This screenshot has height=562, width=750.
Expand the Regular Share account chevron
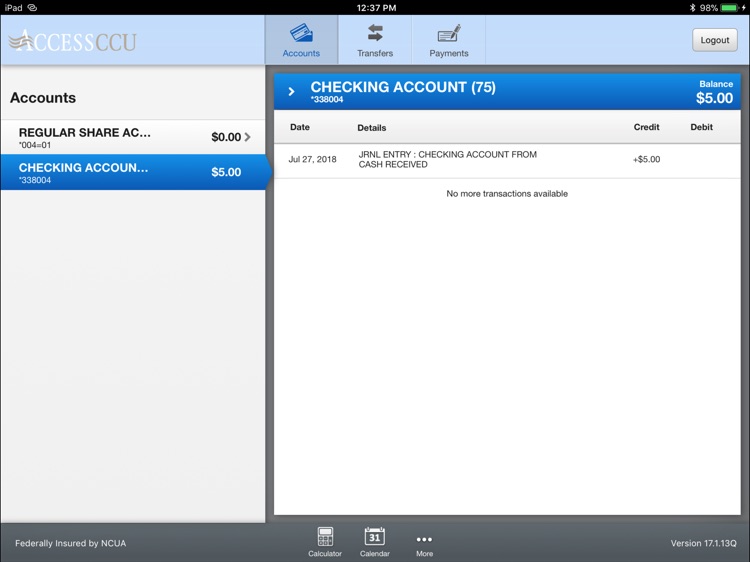[x=247, y=137]
